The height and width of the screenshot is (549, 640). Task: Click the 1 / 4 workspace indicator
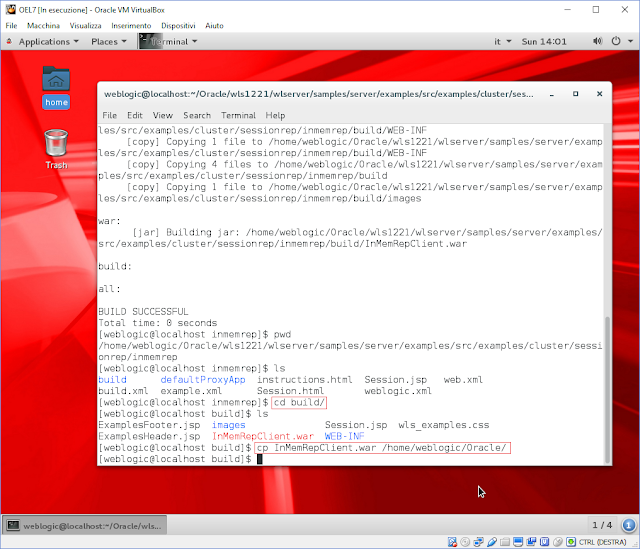602,525
